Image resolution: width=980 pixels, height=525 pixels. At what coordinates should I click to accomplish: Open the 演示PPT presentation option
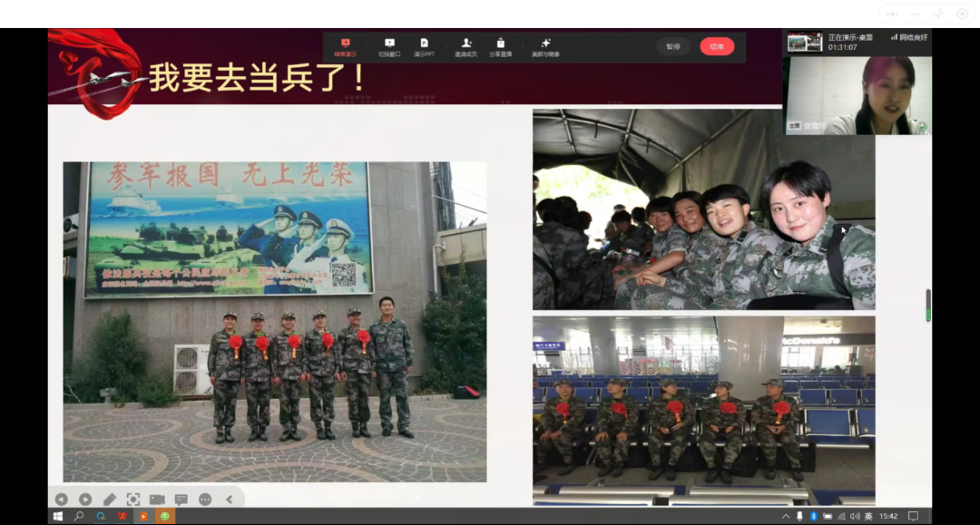click(424, 47)
